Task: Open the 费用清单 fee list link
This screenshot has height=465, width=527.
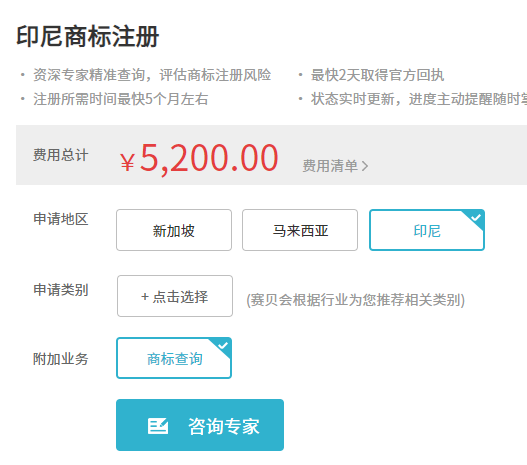Action: pyautogui.click(x=335, y=166)
